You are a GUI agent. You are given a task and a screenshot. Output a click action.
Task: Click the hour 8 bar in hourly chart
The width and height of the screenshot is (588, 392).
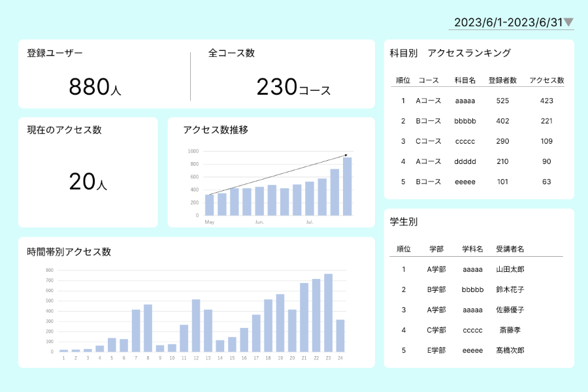148,328
